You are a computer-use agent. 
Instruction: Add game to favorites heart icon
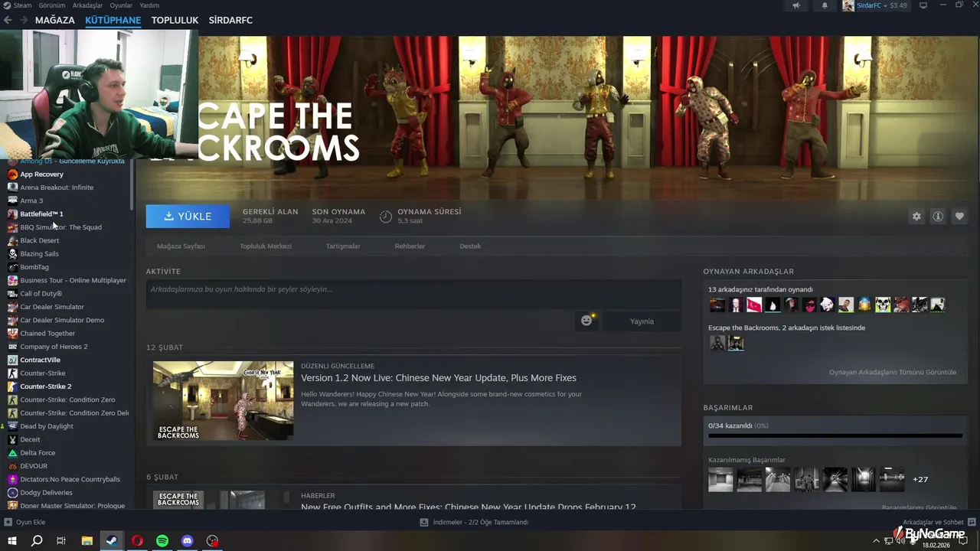959,217
